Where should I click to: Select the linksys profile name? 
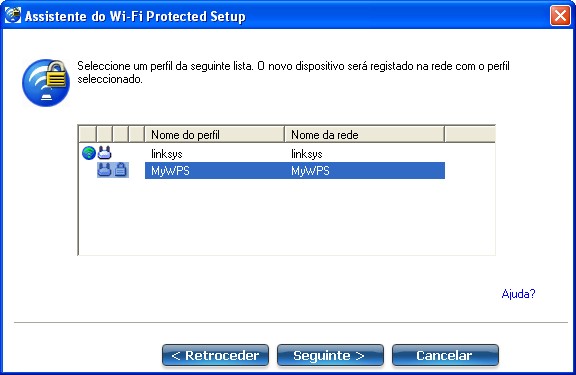[x=167, y=154]
